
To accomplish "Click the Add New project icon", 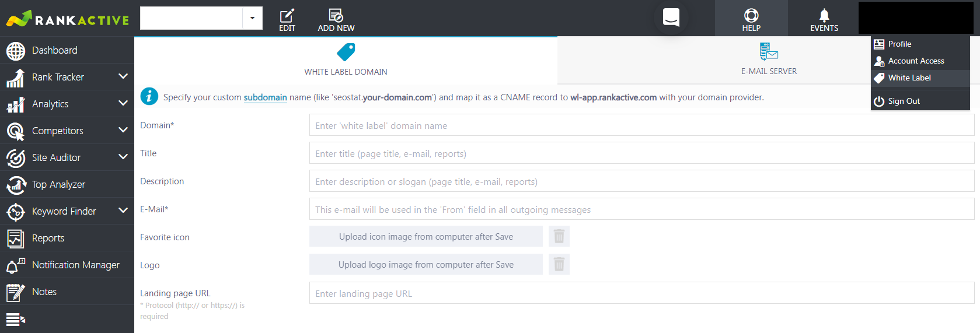I will [x=336, y=16].
